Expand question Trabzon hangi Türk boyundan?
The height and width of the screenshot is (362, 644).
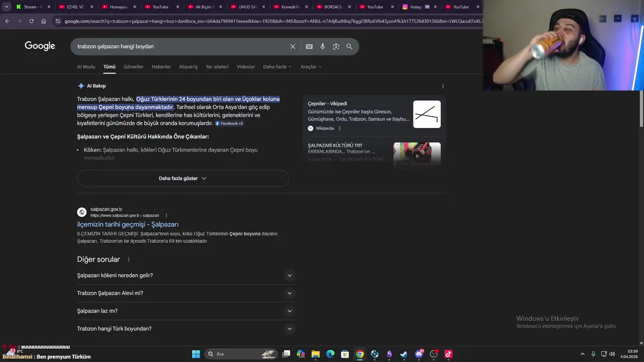(186, 329)
